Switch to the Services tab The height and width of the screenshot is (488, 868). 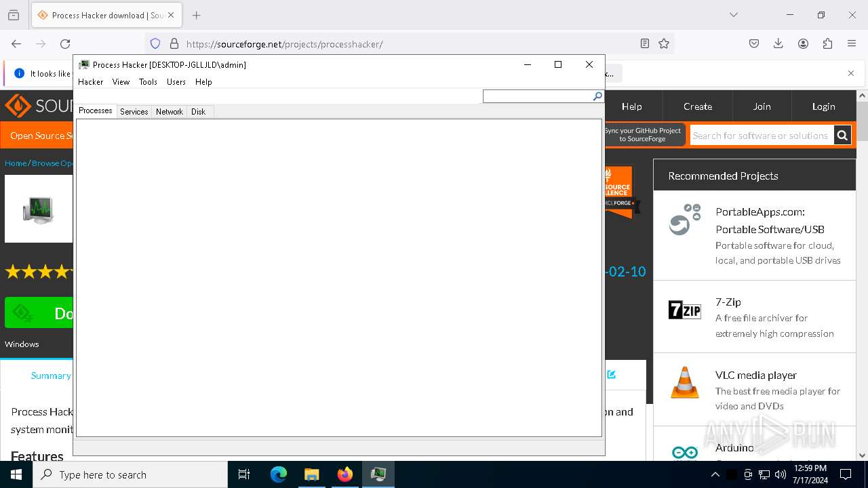click(134, 112)
